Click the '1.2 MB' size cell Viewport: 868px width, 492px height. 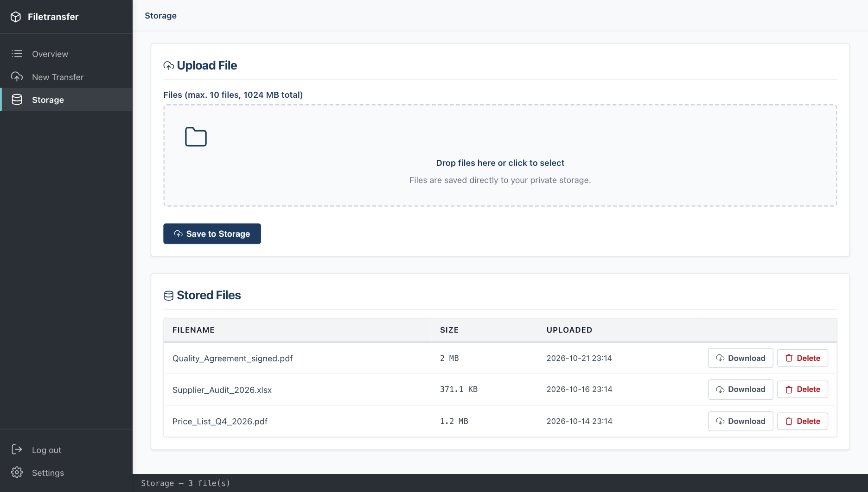pyautogui.click(x=454, y=421)
